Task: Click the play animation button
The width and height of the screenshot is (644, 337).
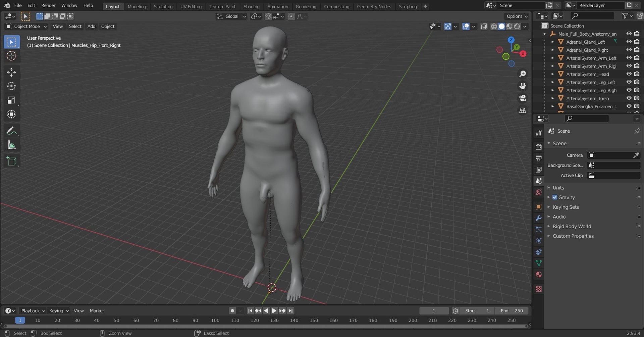Action: [274, 311]
